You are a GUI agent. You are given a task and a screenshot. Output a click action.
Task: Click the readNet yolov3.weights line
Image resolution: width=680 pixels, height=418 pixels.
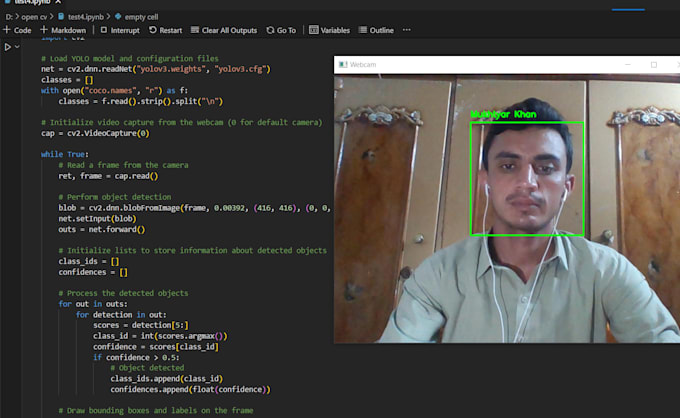coord(156,69)
